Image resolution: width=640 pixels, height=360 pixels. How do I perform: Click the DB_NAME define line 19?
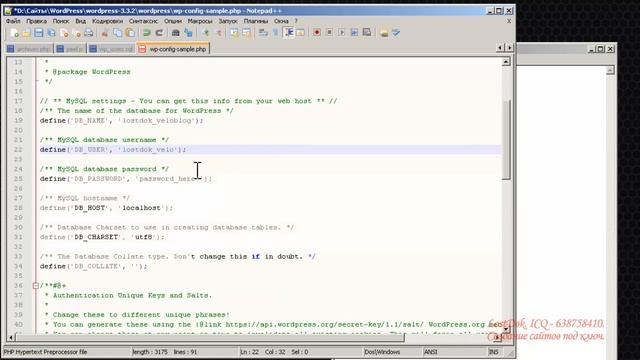(122, 120)
